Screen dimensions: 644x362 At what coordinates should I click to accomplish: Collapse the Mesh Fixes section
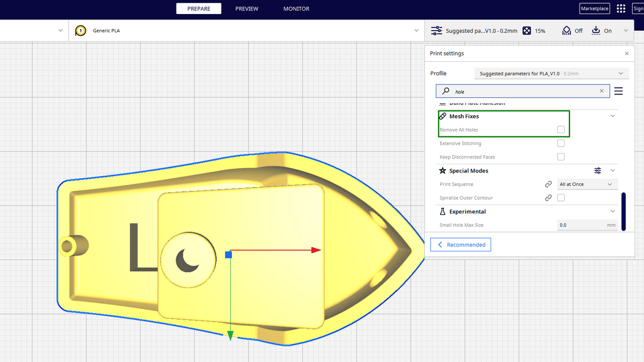612,115
